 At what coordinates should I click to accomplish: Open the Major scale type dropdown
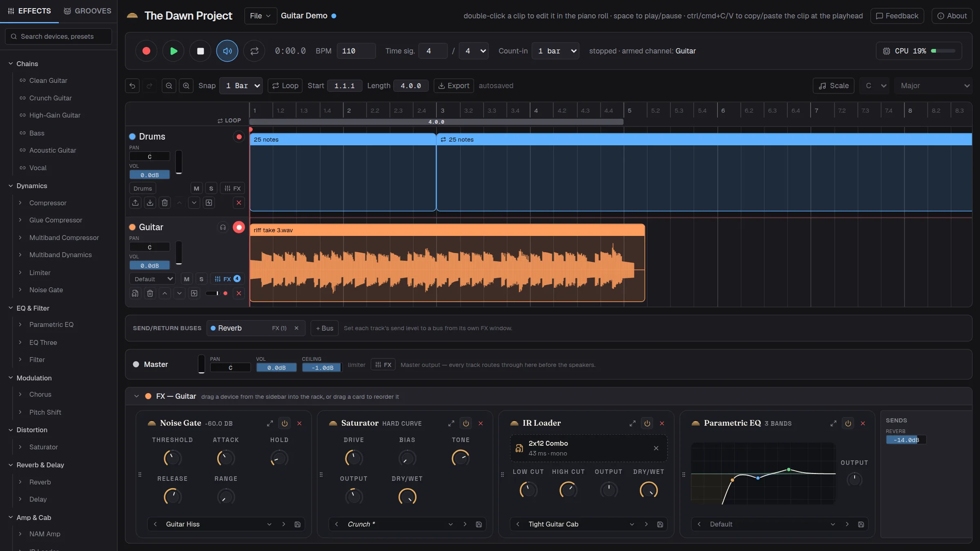coord(933,86)
